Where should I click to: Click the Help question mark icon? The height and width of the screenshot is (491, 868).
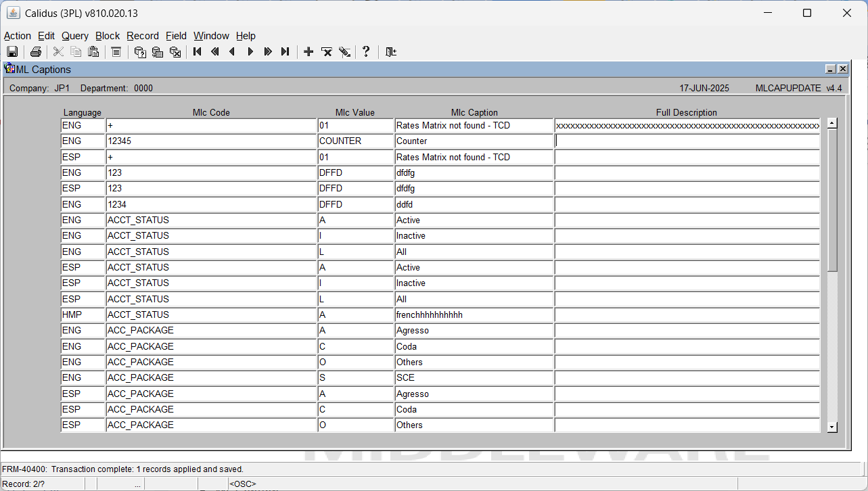366,52
